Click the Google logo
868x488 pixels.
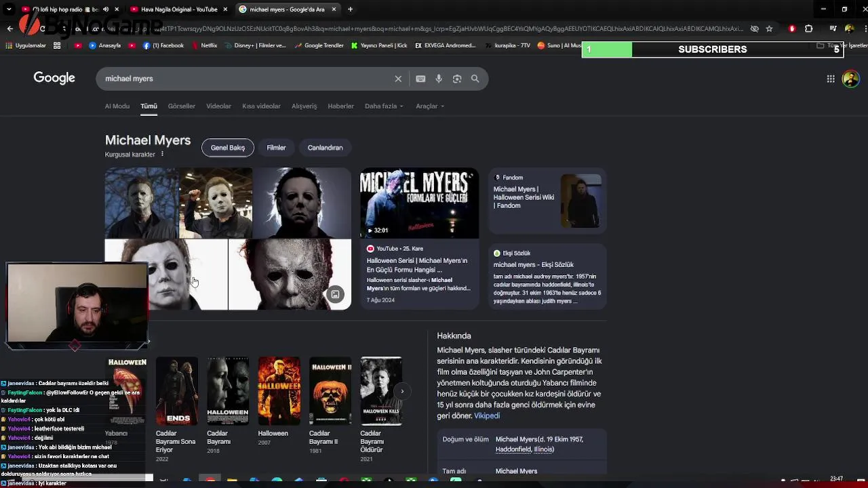coord(54,78)
